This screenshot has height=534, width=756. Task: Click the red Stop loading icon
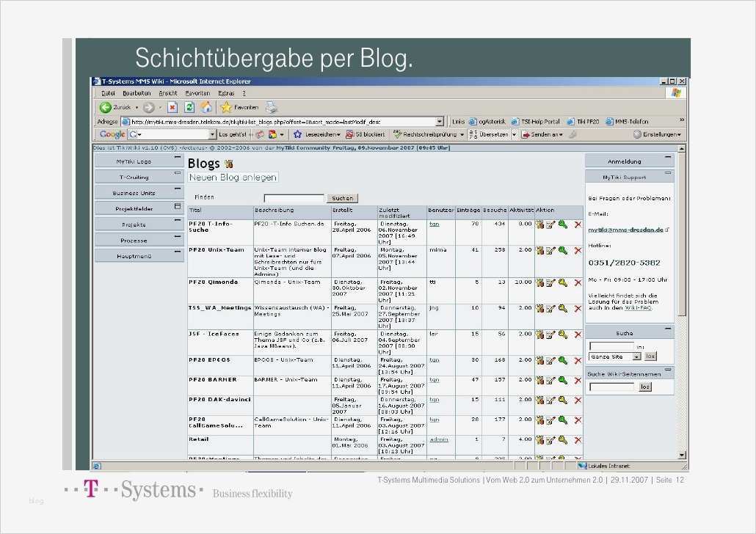[x=172, y=108]
